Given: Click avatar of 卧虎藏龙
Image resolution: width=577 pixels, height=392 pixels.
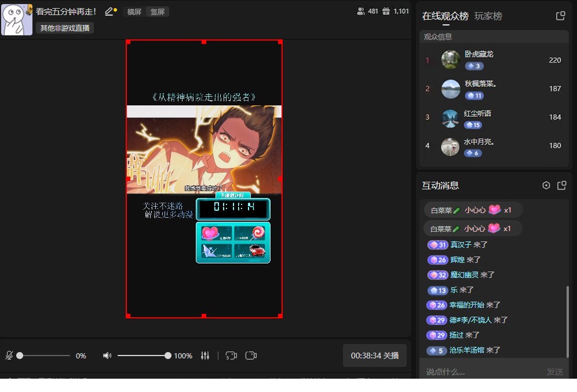Looking at the screenshot, I should 450,60.
